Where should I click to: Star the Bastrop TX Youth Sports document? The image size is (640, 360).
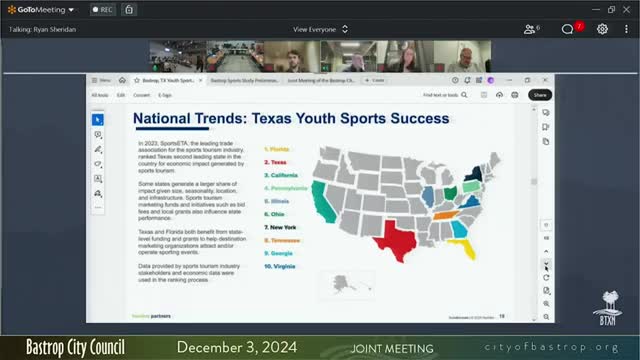[x=137, y=80]
